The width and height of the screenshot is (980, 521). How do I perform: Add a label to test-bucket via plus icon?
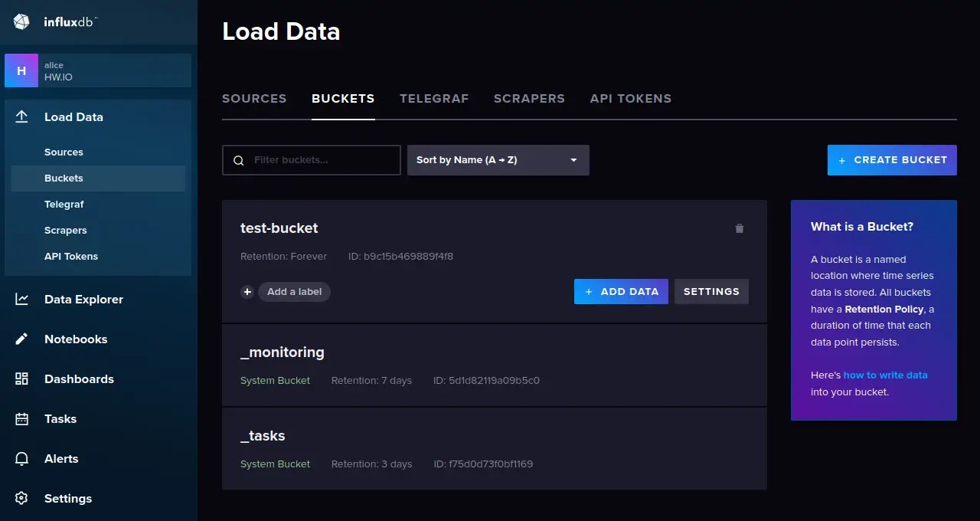[247, 292]
